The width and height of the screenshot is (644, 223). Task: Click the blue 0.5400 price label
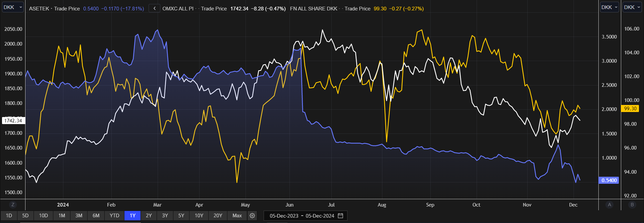coord(609,180)
